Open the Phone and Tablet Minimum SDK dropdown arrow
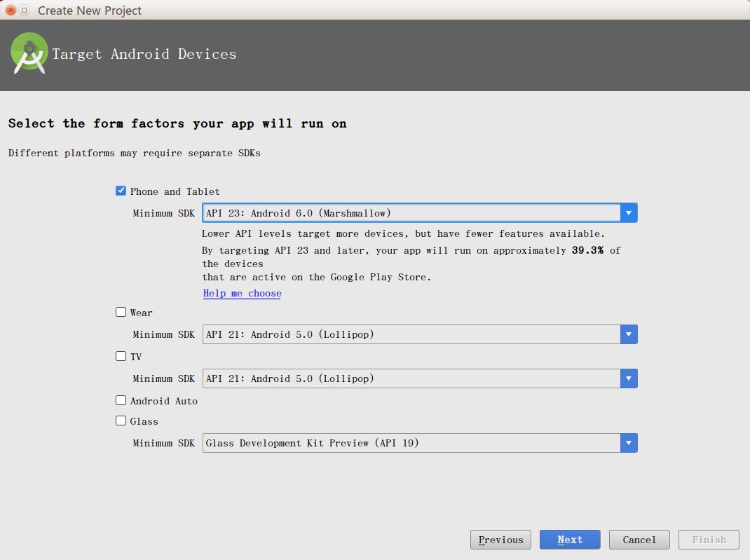Image resolution: width=750 pixels, height=560 pixels. click(629, 213)
